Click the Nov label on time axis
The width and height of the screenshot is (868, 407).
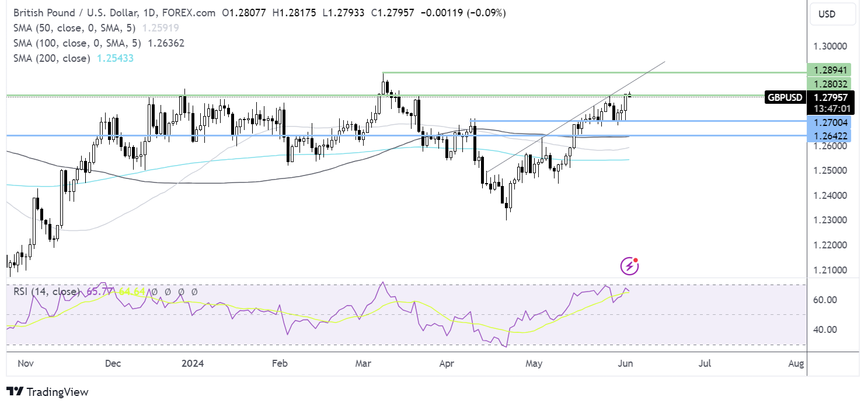pyautogui.click(x=25, y=363)
